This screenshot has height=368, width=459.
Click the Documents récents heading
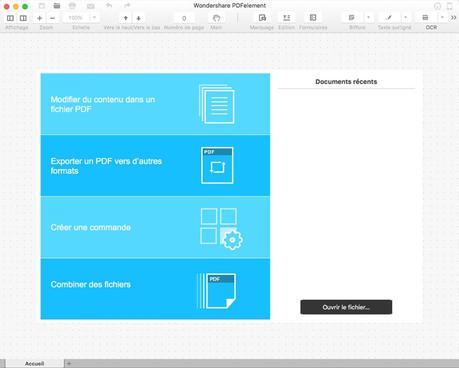pos(346,82)
